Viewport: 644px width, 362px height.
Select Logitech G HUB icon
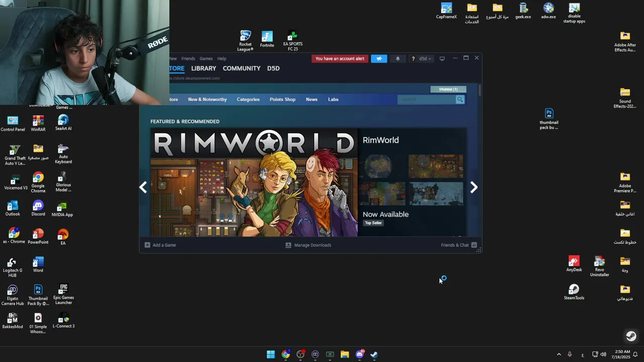(13, 267)
